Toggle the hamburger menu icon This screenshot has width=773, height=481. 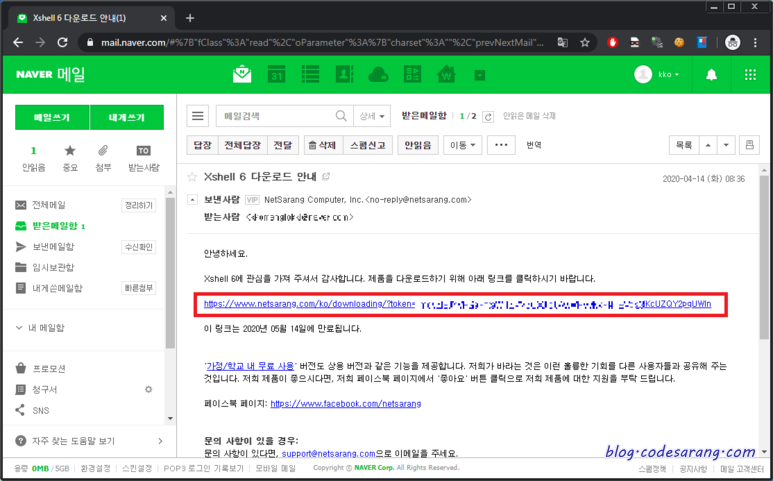pyautogui.click(x=198, y=116)
